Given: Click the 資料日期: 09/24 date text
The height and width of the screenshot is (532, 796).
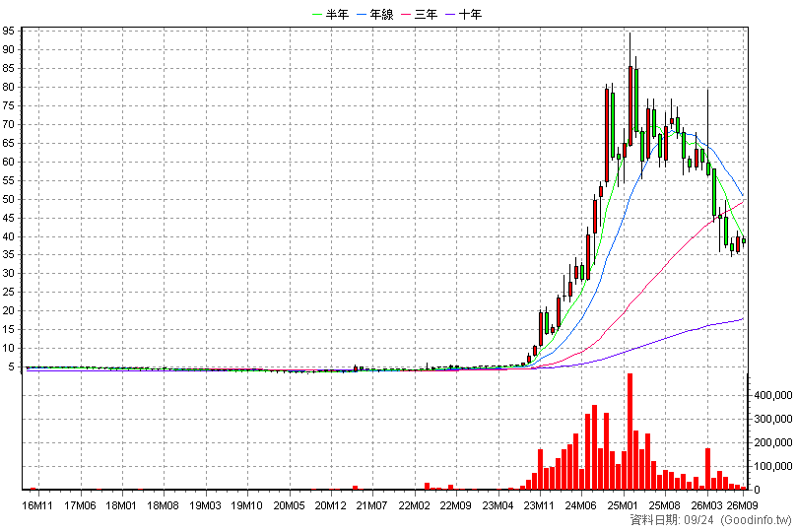Looking at the screenshot, I should coord(672,520).
